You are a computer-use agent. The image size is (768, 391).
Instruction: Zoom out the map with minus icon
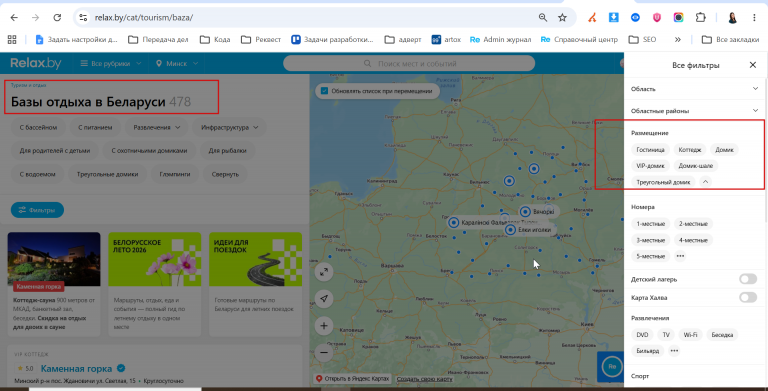coord(324,352)
